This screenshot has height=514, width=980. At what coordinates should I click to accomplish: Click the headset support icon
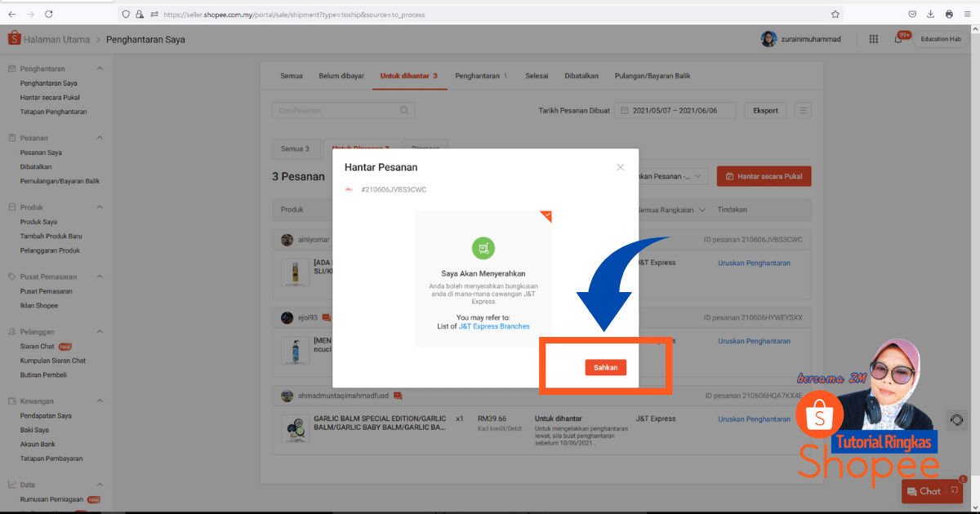click(957, 420)
